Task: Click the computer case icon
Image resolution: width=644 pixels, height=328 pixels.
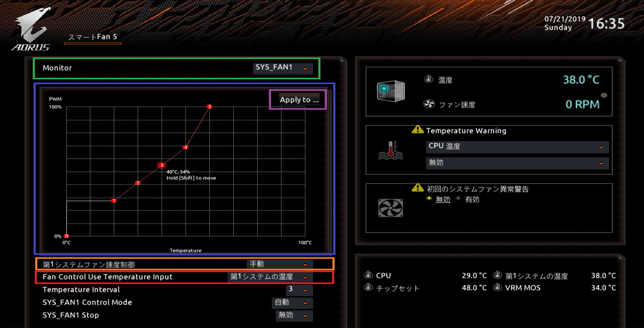Action: (390, 91)
